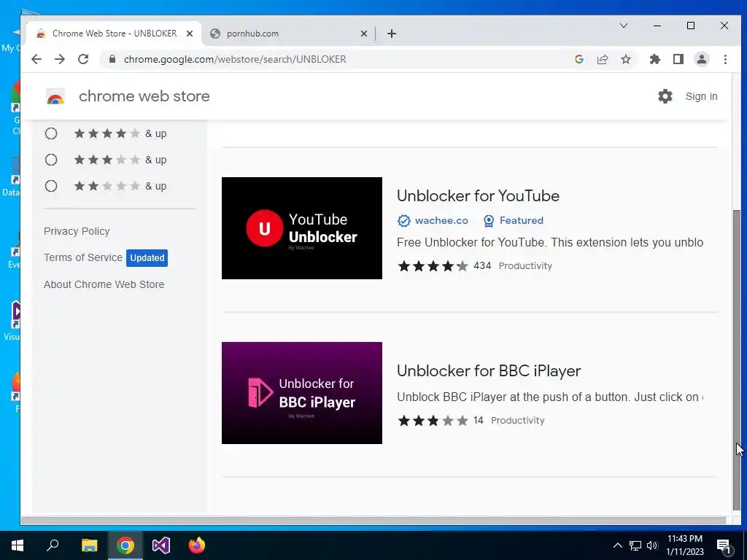Open the notification center icon

click(724, 545)
